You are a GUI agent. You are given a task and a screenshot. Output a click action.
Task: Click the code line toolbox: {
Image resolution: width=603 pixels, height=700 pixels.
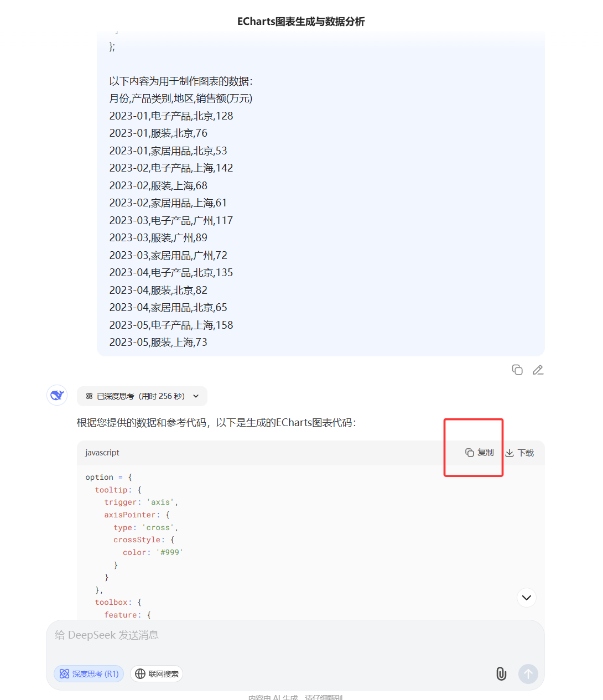coord(118,602)
